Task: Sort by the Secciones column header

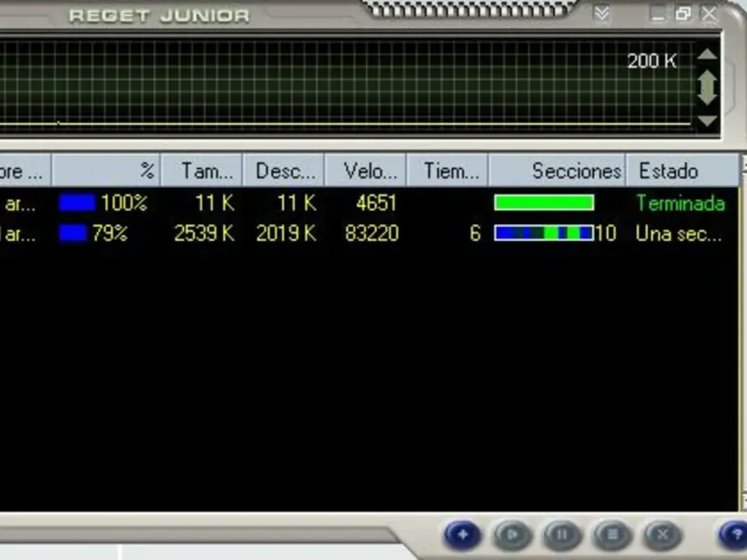Action: point(557,170)
